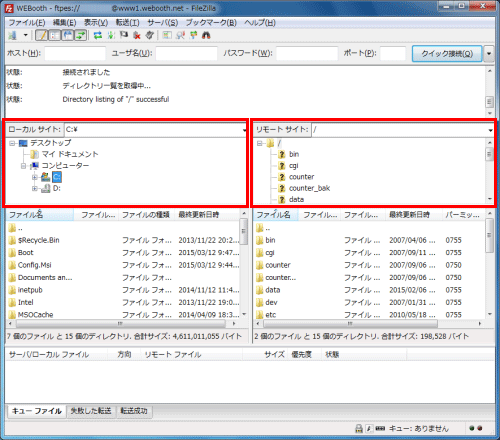Select the counter_bak folder in remote tree
Viewport: 500px width, 440px height.
(309, 188)
